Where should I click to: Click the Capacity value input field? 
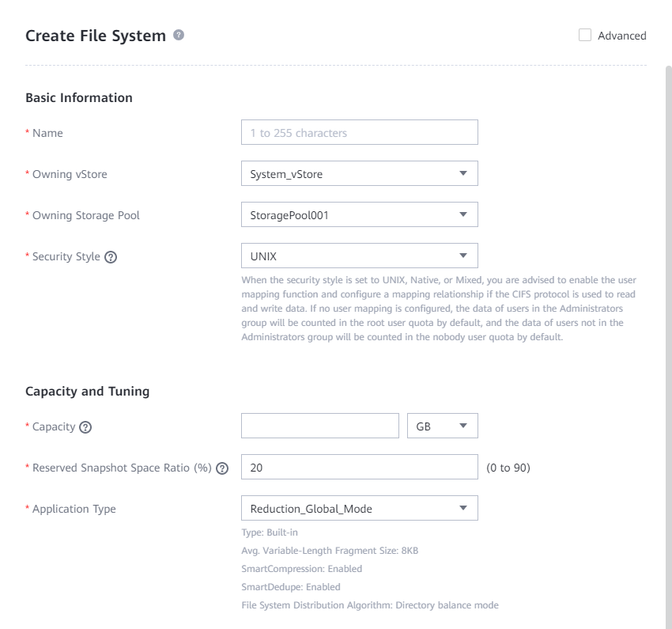(319, 426)
